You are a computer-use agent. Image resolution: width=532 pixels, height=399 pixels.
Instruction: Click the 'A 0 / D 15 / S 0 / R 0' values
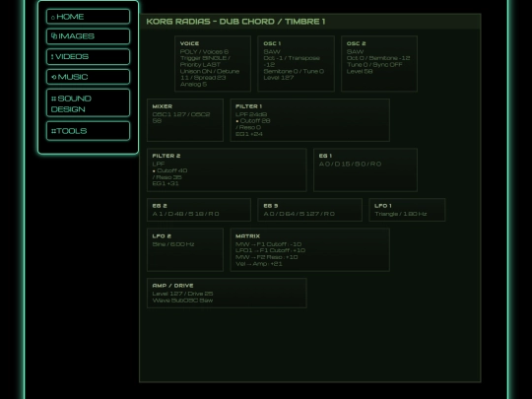point(350,165)
